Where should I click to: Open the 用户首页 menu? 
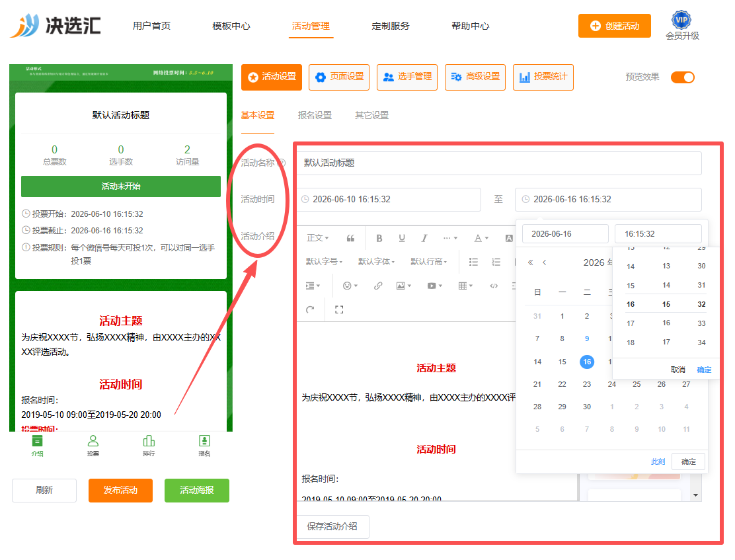click(x=151, y=26)
